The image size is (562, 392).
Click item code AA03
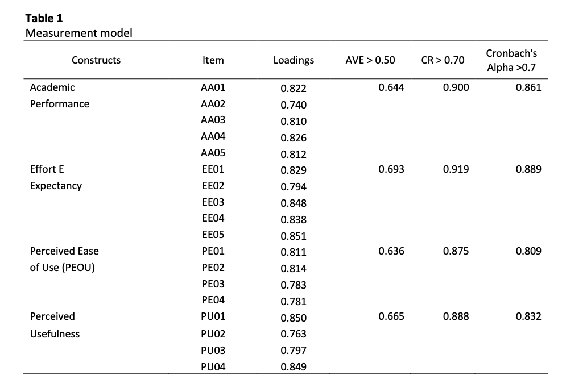(213, 121)
